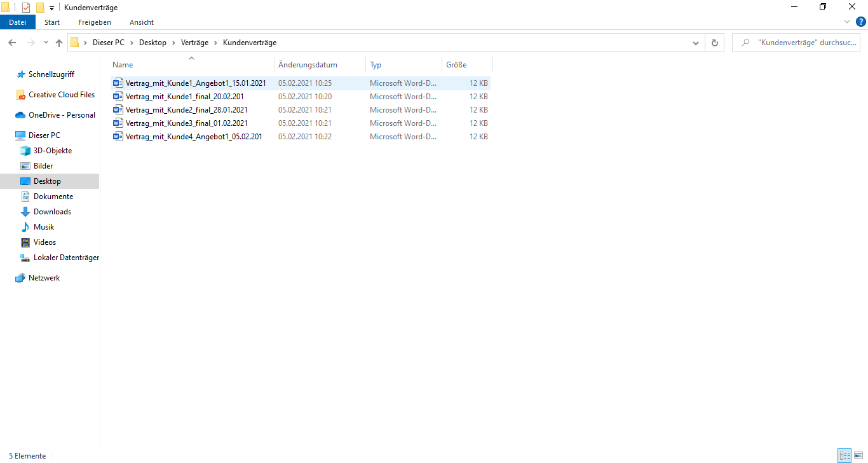The image size is (868, 463).
Task: Click the Dokumente icon in sidebar
Action: tap(25, 197)
